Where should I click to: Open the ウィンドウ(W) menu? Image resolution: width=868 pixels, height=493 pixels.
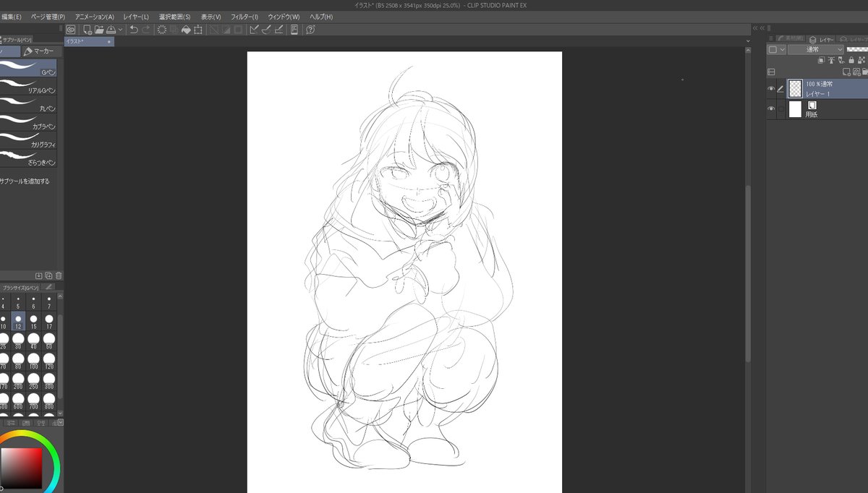click(x=284, y=17)
